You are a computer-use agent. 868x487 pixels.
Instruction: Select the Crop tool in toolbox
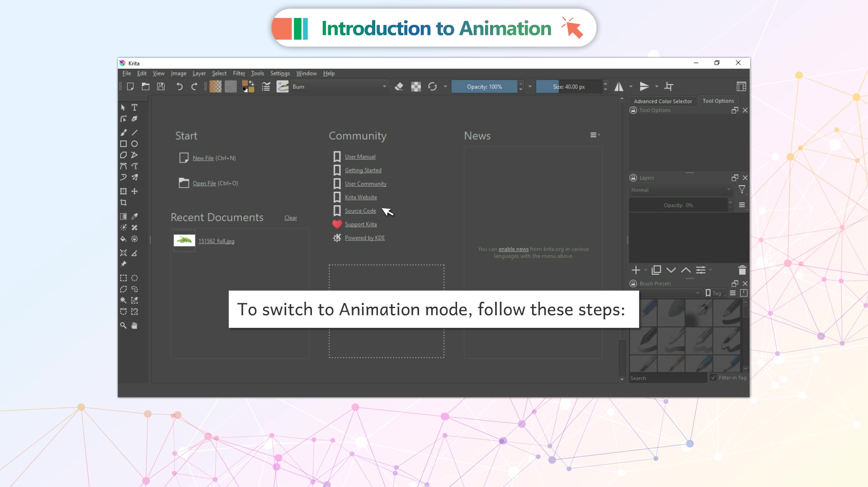tap(123, 203)
